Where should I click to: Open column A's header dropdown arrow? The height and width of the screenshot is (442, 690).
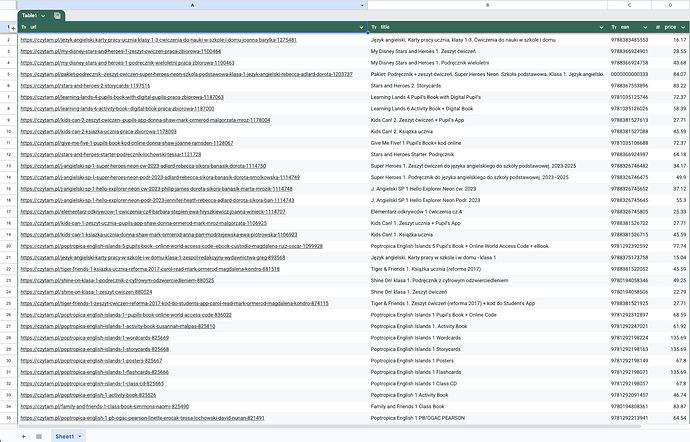363,5
